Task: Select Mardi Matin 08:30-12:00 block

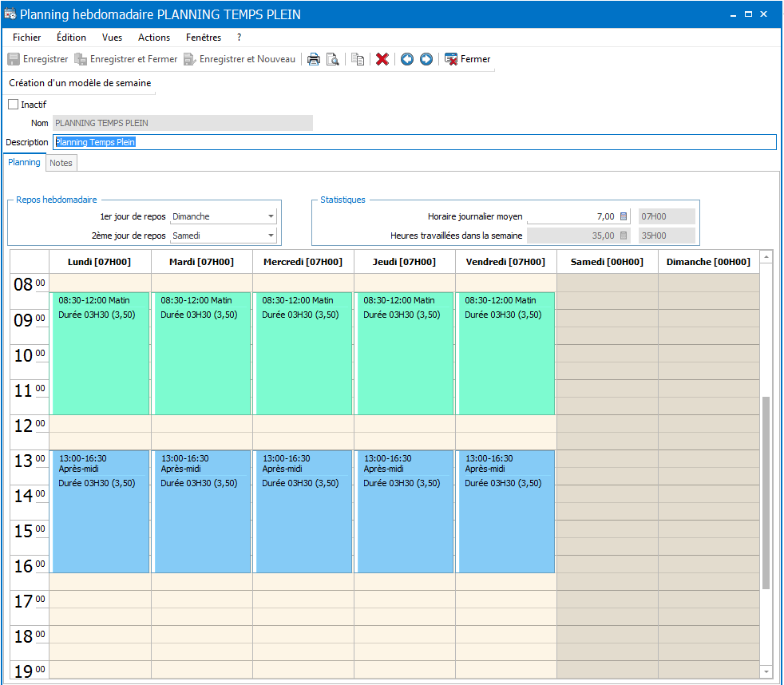Action: [203, 354]
